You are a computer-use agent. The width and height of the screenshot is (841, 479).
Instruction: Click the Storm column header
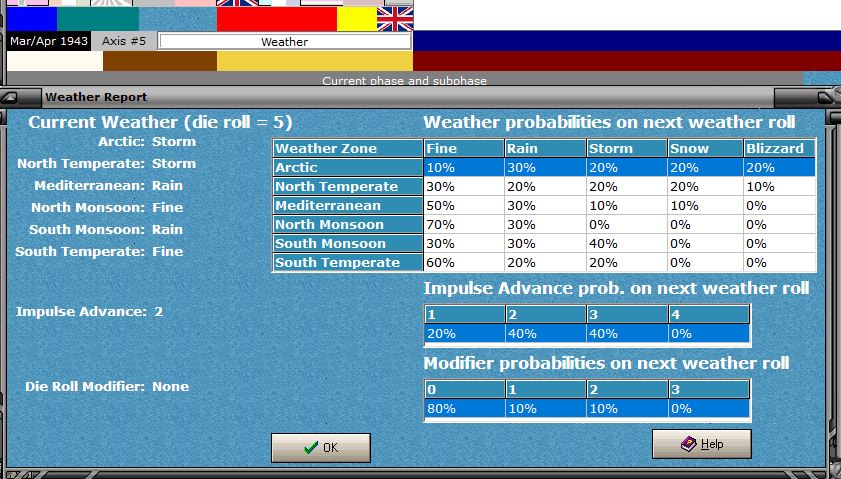pyautogui.click(x=627, y=148)
